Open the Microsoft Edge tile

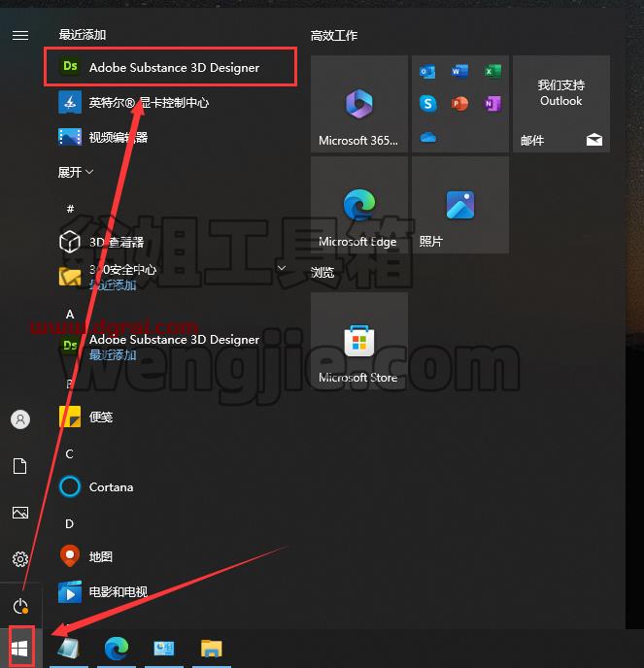[358, 205]
